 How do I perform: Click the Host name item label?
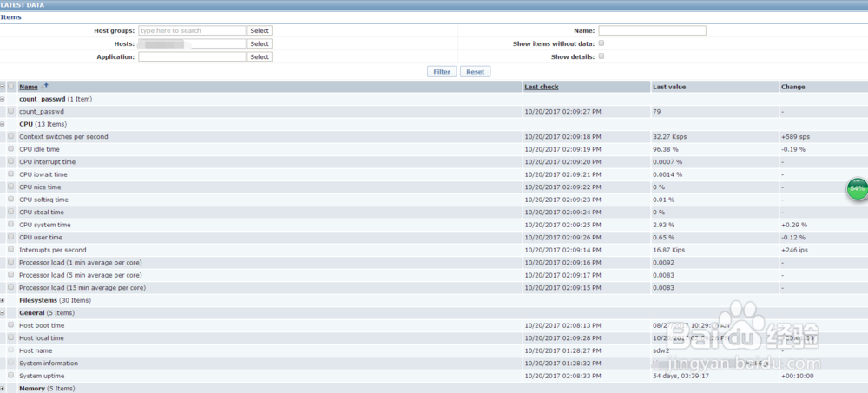(x=36, y=351)
